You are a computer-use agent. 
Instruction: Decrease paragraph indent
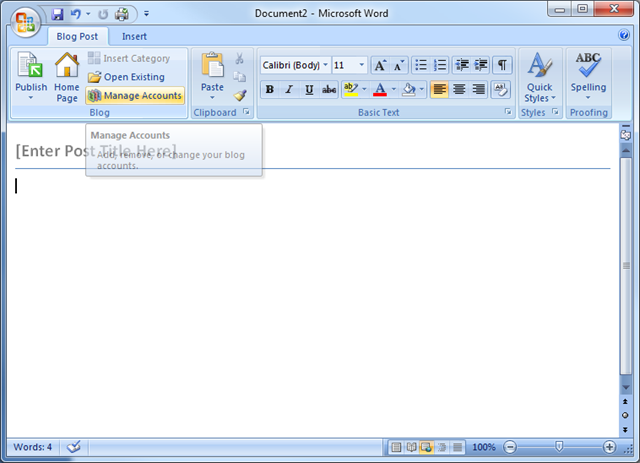pos(462,65)
